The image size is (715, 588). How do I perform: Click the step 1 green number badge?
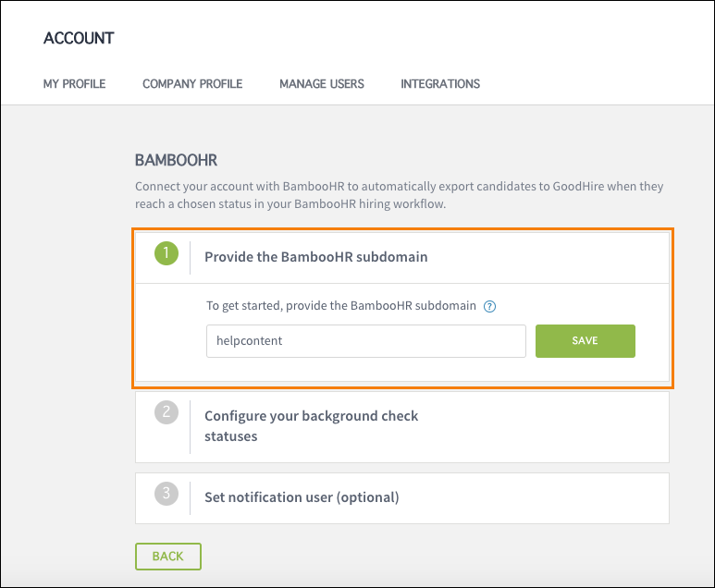point(166,253)
